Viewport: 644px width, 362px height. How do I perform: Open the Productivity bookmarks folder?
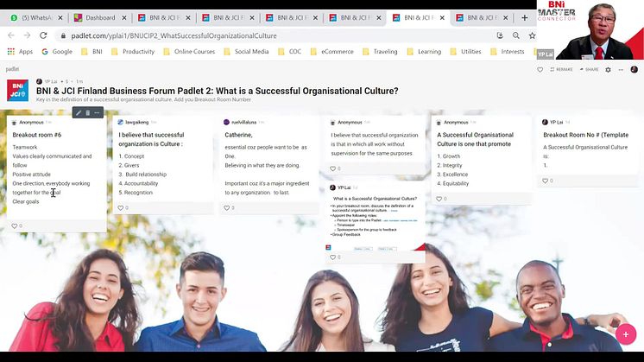click(133, 51)
